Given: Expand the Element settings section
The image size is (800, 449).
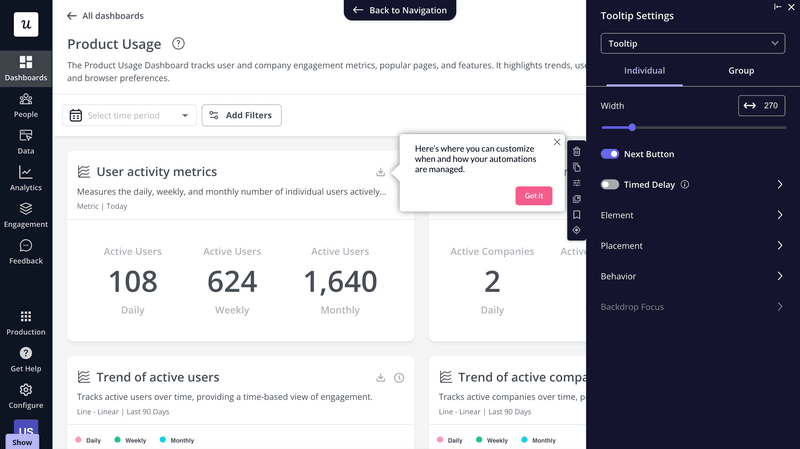Looking at the screenshot, I should click(x=692, y=215).
